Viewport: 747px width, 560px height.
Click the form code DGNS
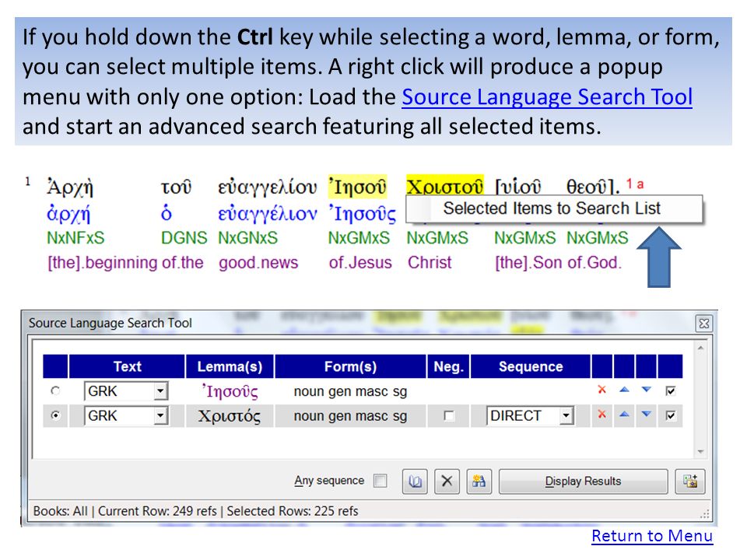pos(184,238)
